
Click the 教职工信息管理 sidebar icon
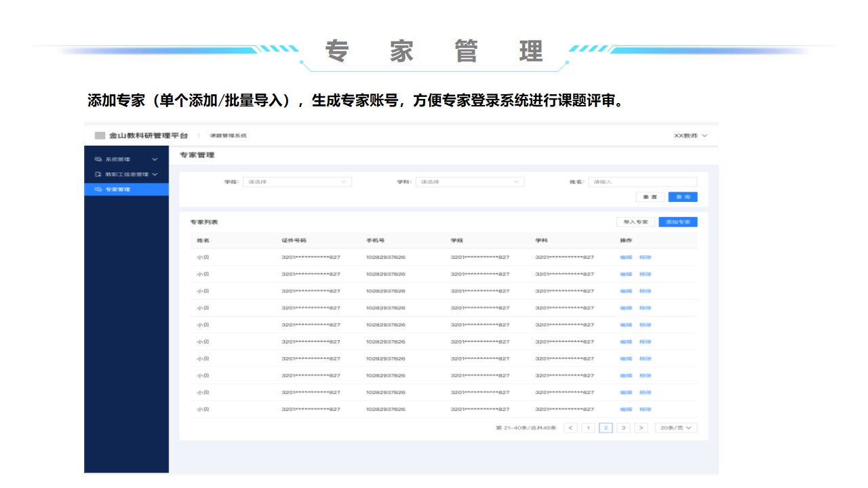(98, 174)
